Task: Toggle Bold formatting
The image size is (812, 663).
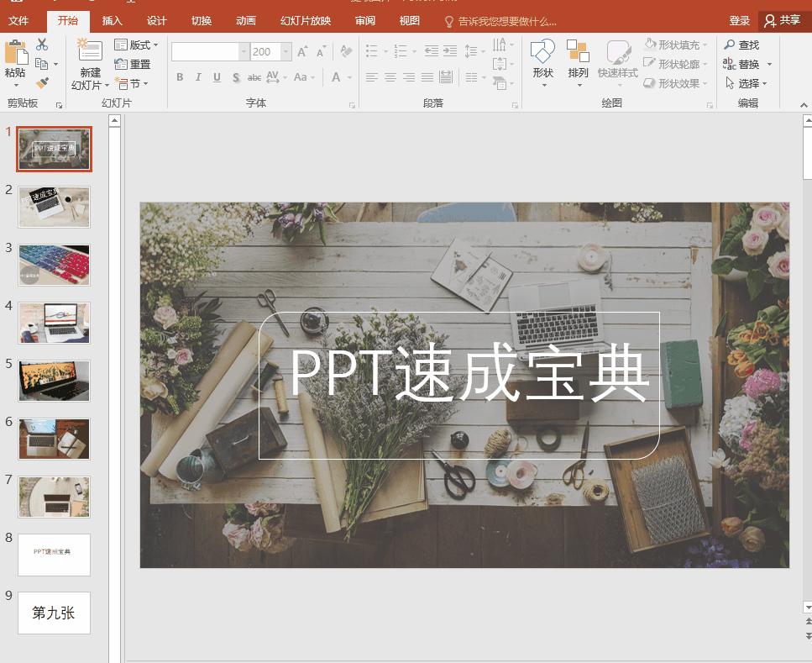Action: coord(180,77)
